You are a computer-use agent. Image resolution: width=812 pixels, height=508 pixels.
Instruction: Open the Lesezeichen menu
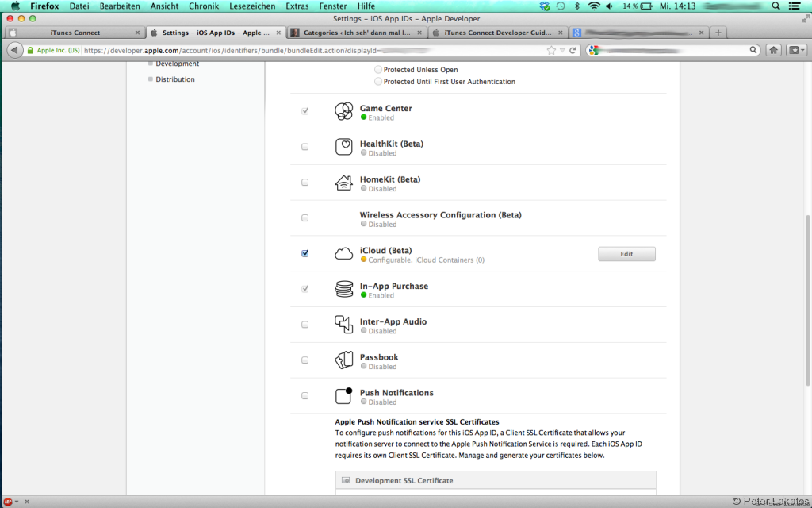pos(252,6)
